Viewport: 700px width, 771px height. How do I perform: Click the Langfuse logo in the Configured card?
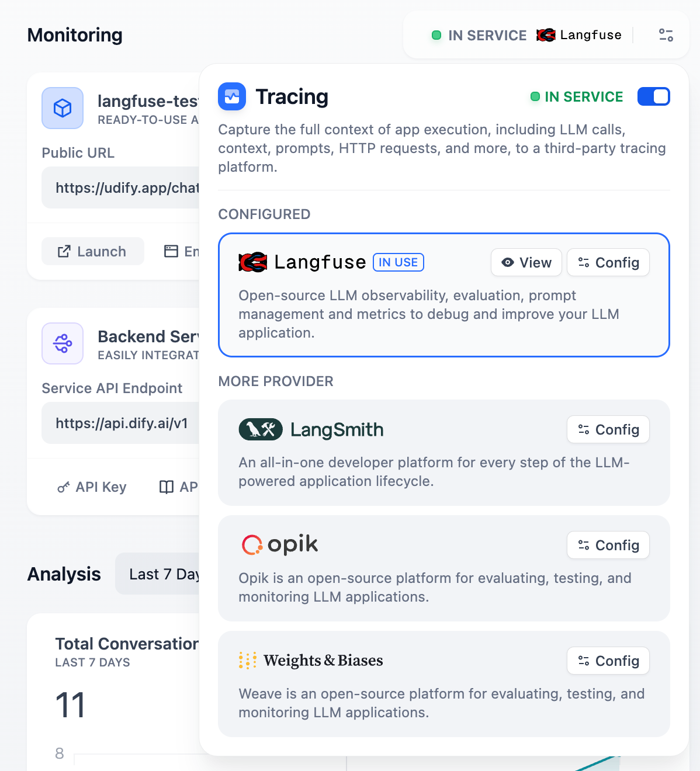point(252,262)
